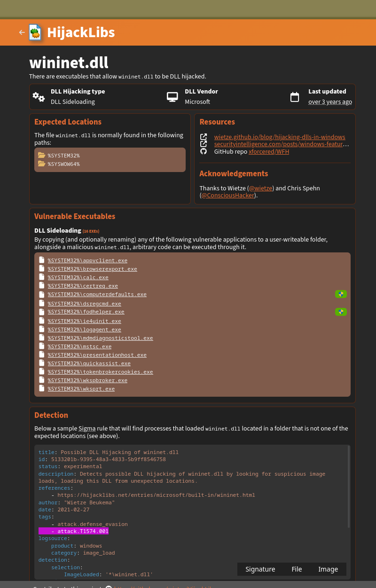
Task: Open %SYSTEM32%\dsregcmd.exe entry
Action: [x=84, y=304]
